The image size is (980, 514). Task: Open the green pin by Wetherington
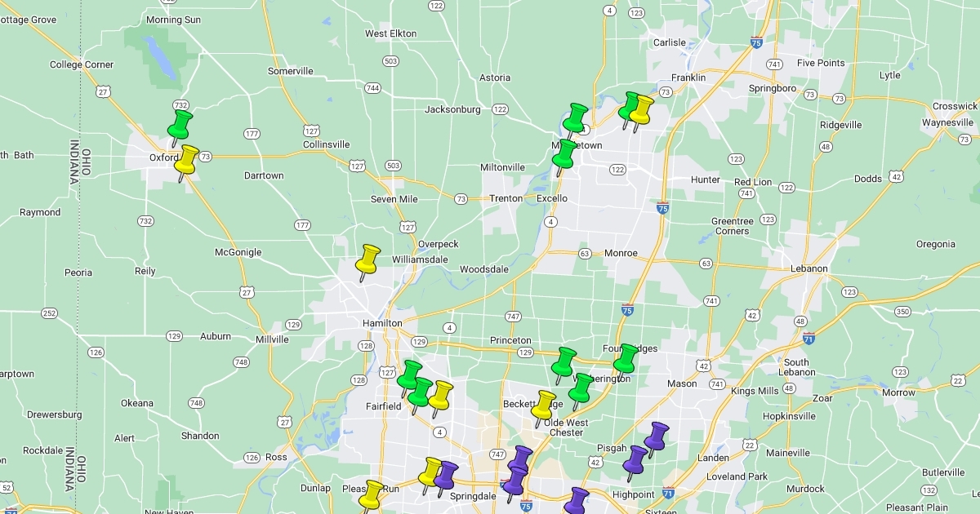pyautogui.click(x=581, y=388)
